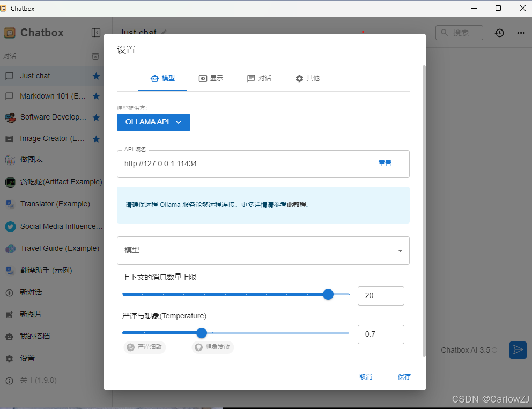Click the Software Developer avatar icon

[x=10, y=118]
